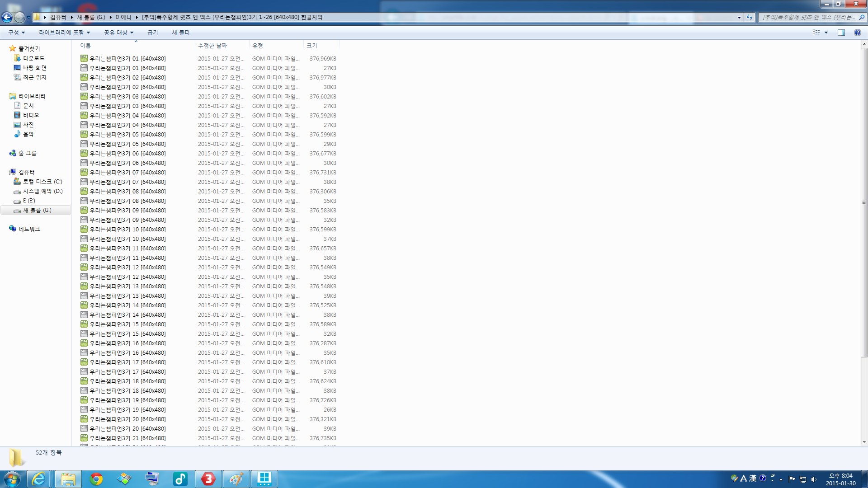Click the vertical scrollbar in file list
The height and width of the screenshot is (488, 868).
tap(864, 202)
